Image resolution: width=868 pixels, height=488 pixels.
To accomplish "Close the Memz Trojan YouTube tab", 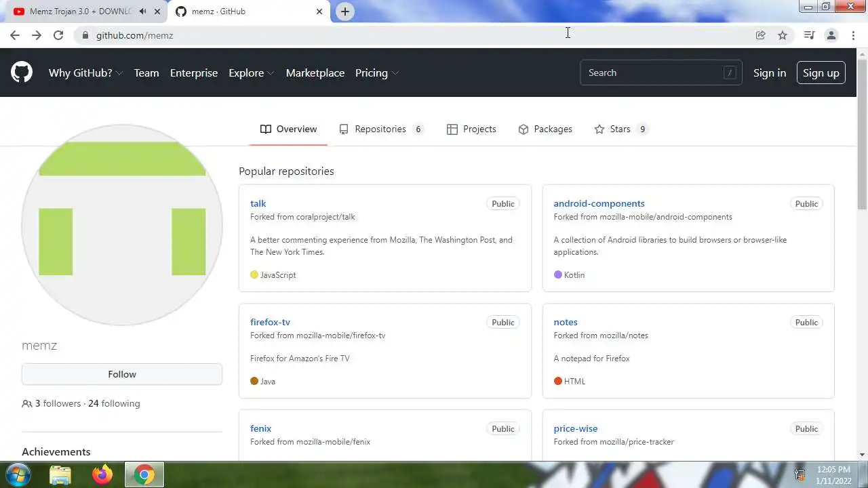I will [157, 12].
